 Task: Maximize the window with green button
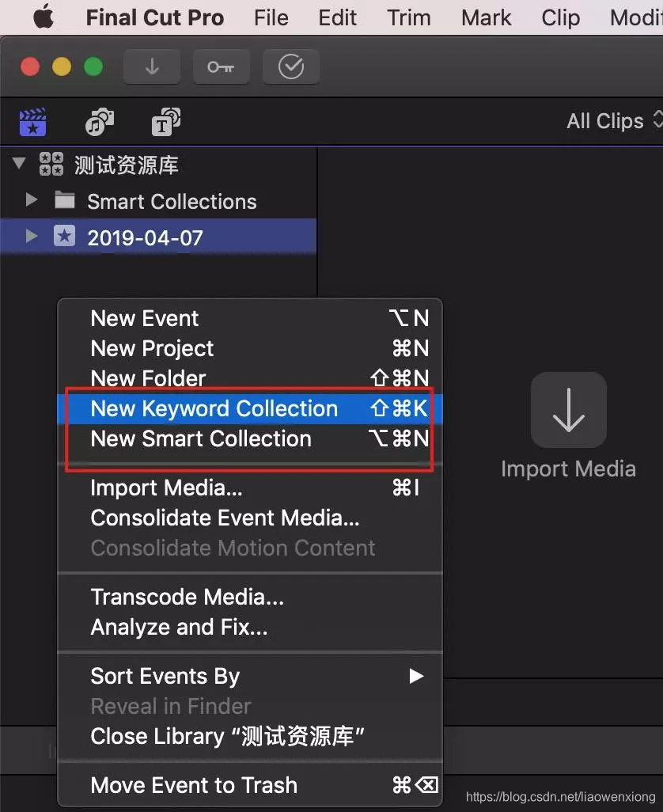coord(93,66)
